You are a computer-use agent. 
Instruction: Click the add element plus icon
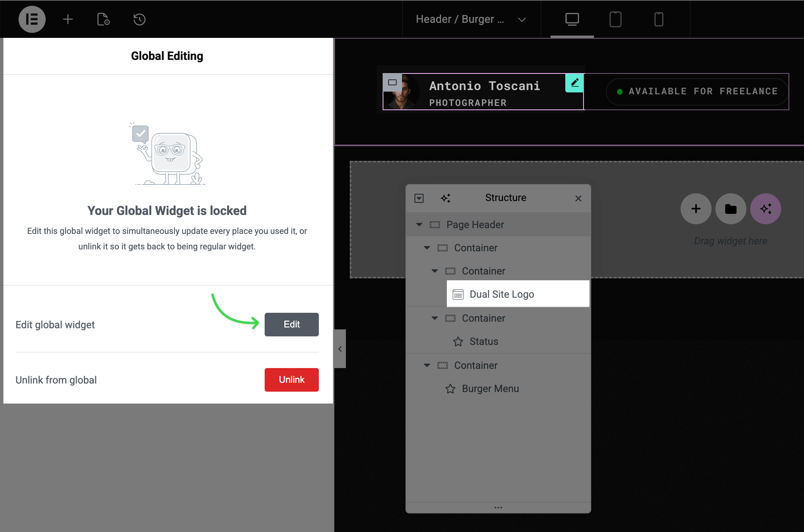coord(68,19)
